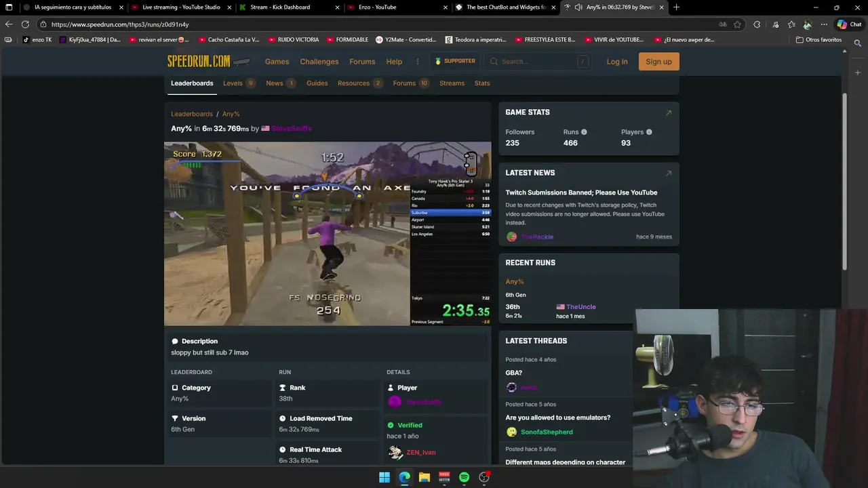Switch to the Leaderboards tab
This screenshot has width=868, height=488.
[192, 83]
